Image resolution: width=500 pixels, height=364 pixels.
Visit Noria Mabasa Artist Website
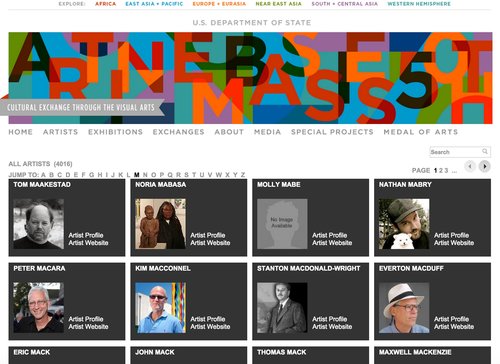210,243
